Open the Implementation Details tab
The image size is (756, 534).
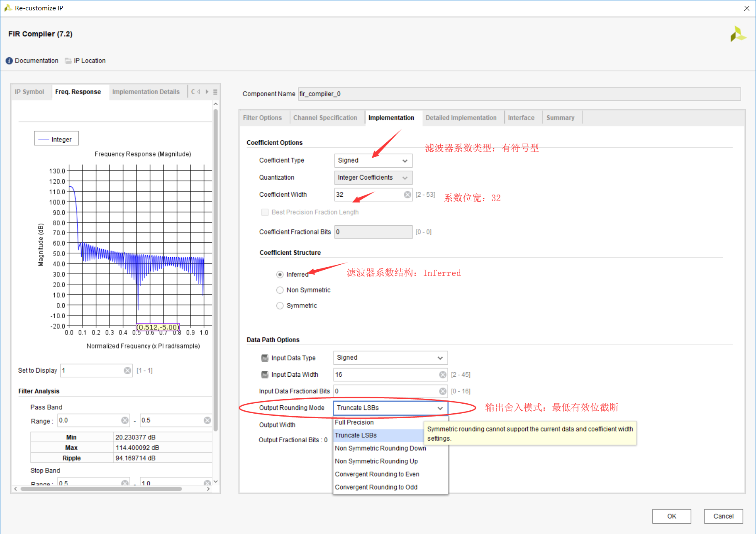pos(146,92)
